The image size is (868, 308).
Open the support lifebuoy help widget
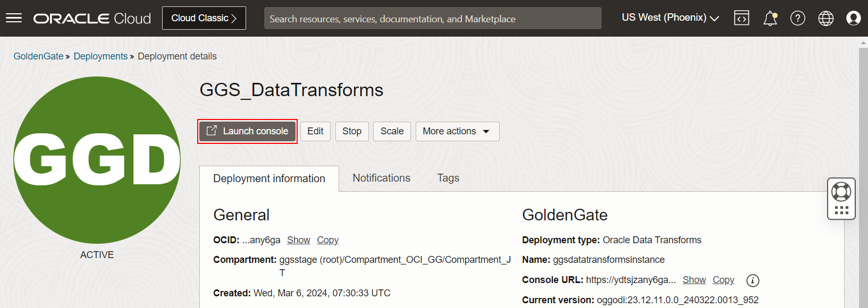pyautogui.click(x=841, y=192)
